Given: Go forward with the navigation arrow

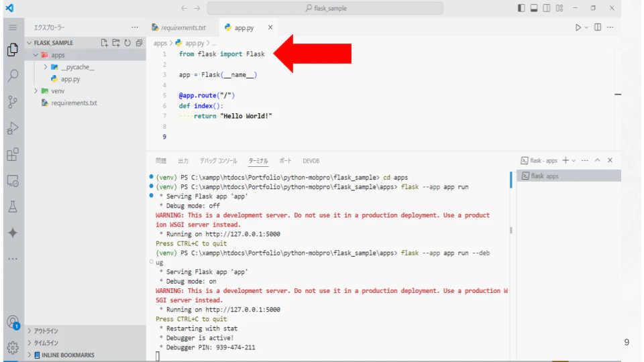Looking at the screenshot, I should coord(197,8).
